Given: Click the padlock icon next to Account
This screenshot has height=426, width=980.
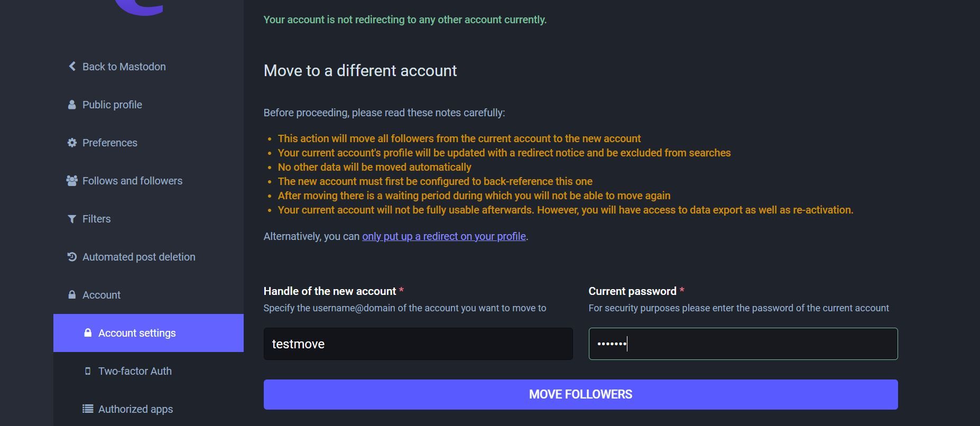Looking at the screenshot, I should tap(72, 294).
